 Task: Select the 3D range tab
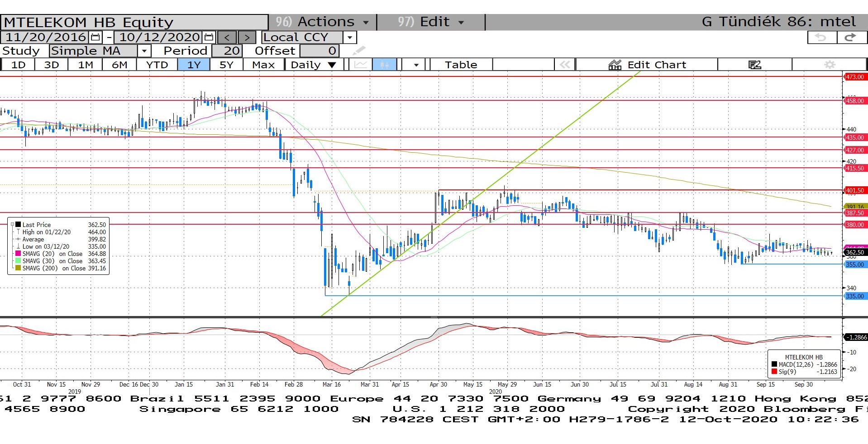click(x=52, y=65)
